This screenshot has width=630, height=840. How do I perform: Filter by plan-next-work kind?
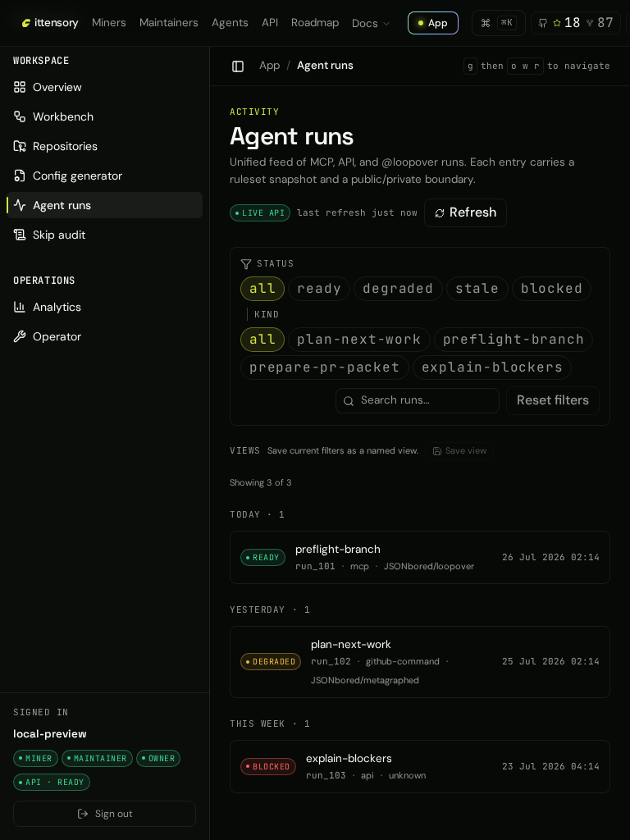359,340
